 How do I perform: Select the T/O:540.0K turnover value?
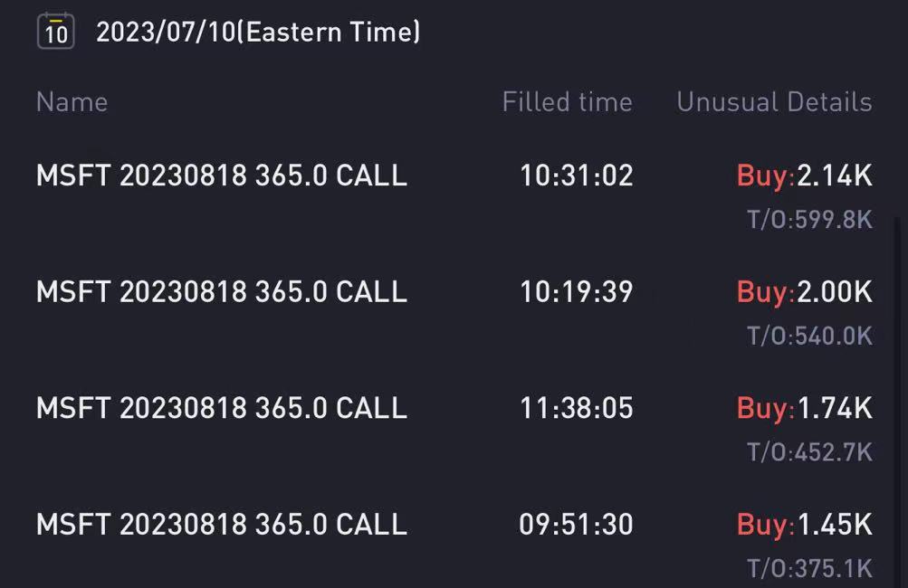809,337
